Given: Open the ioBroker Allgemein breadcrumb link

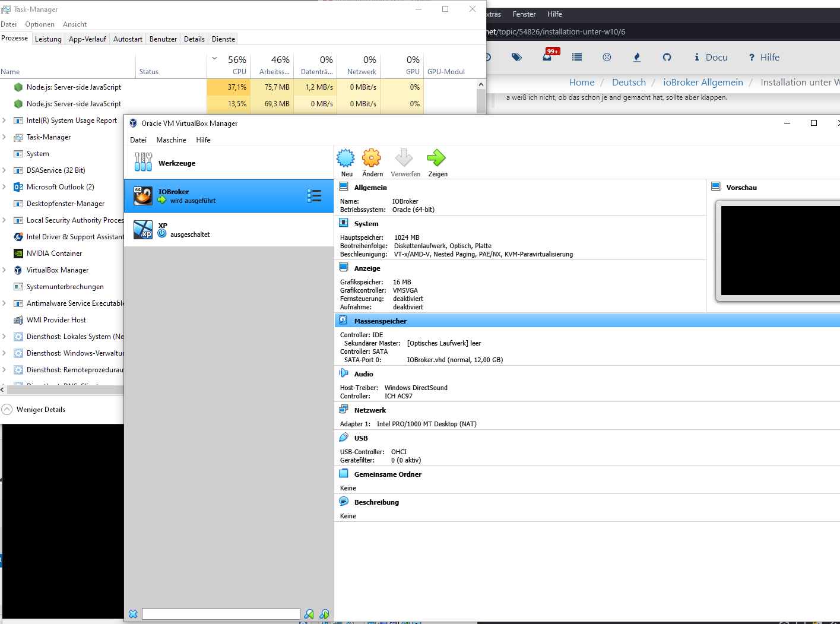Looking at the screenshot, I should pyautogui.click(x=703, y=83).
